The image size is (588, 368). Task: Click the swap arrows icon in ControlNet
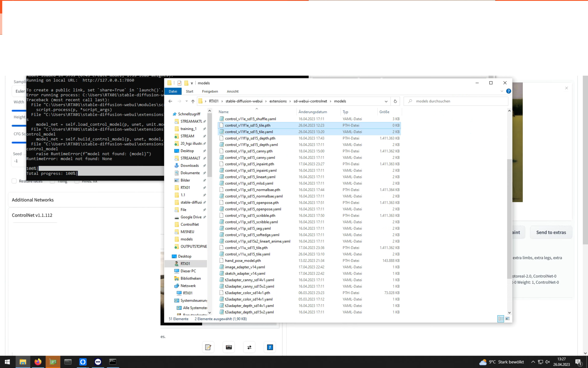[249, 347]
